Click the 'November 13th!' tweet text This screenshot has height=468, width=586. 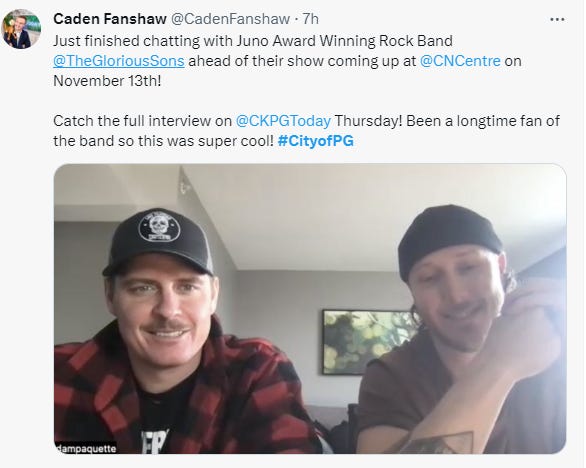tap(107, 81)
